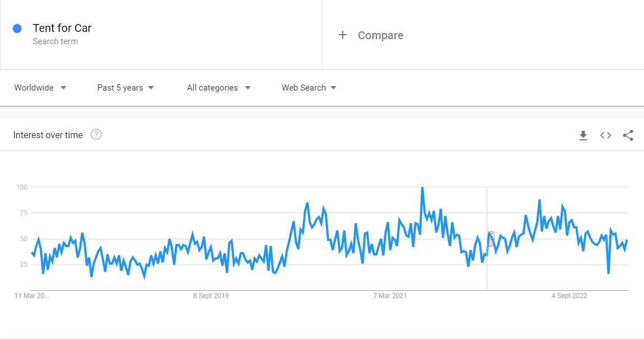Select the Note marker on the chart
644x340 pixels.
click(491, 239)
